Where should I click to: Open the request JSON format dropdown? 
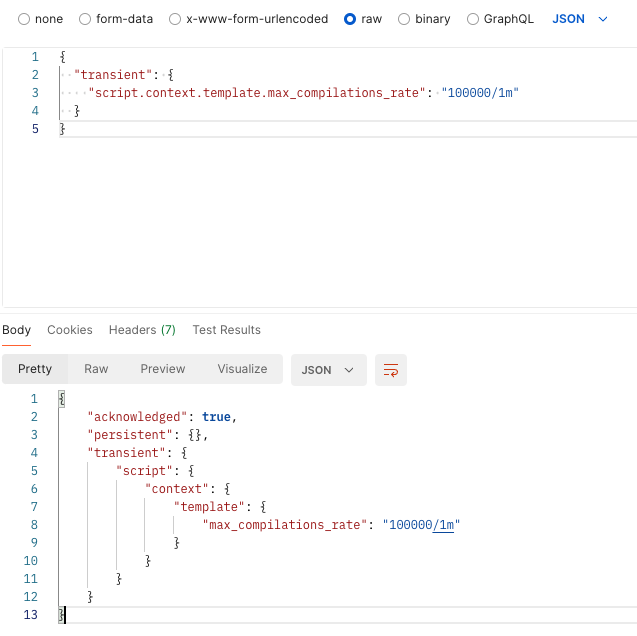click(x=580, y=19)
